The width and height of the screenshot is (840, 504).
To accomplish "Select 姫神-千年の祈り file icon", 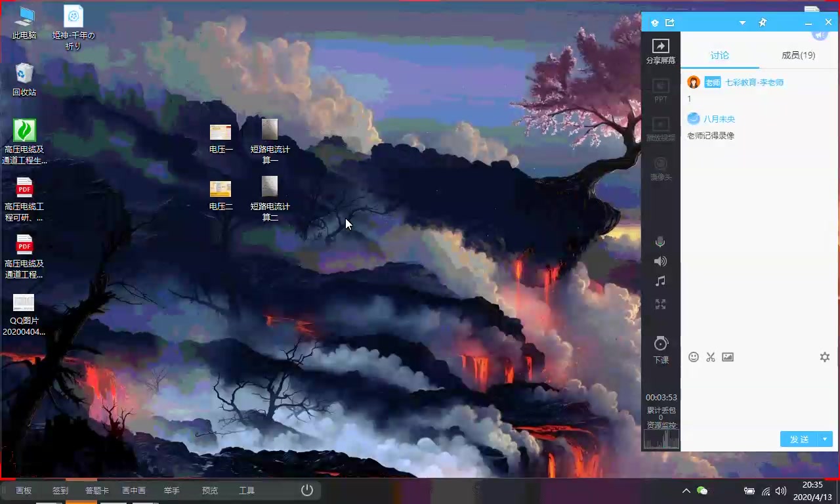I will click(x=73, y=28).
